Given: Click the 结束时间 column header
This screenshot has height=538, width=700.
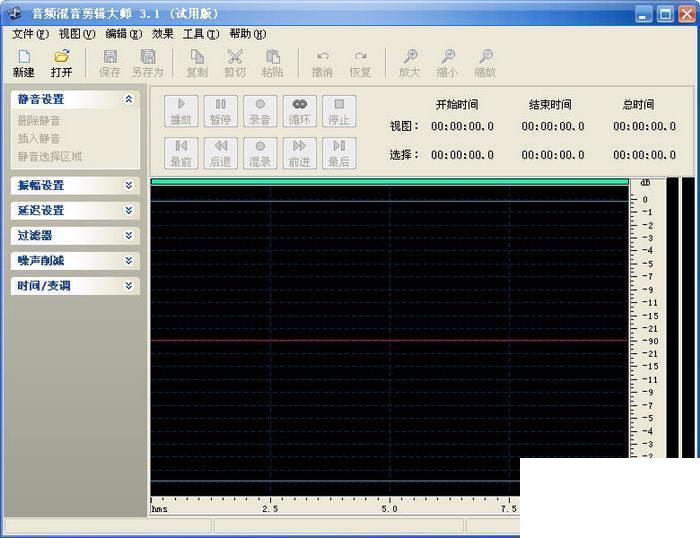Looking at the screenshot, I should click(550, 104).
